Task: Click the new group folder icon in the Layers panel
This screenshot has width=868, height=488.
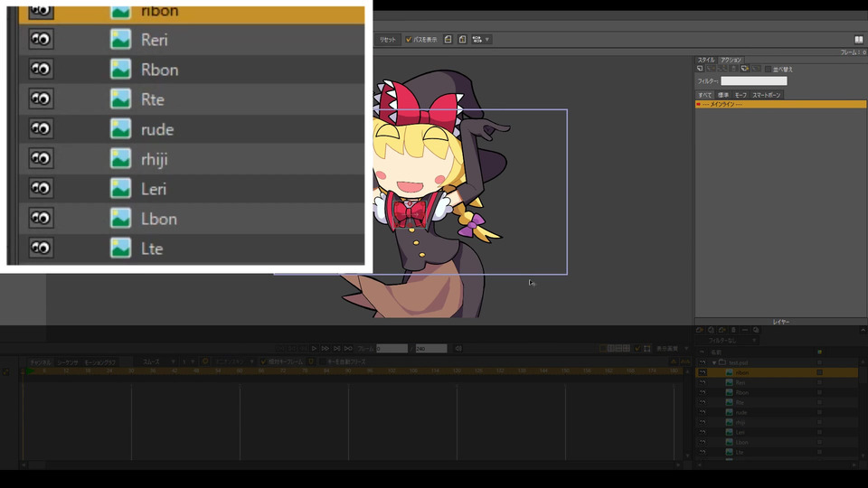Action: [722, 330]
